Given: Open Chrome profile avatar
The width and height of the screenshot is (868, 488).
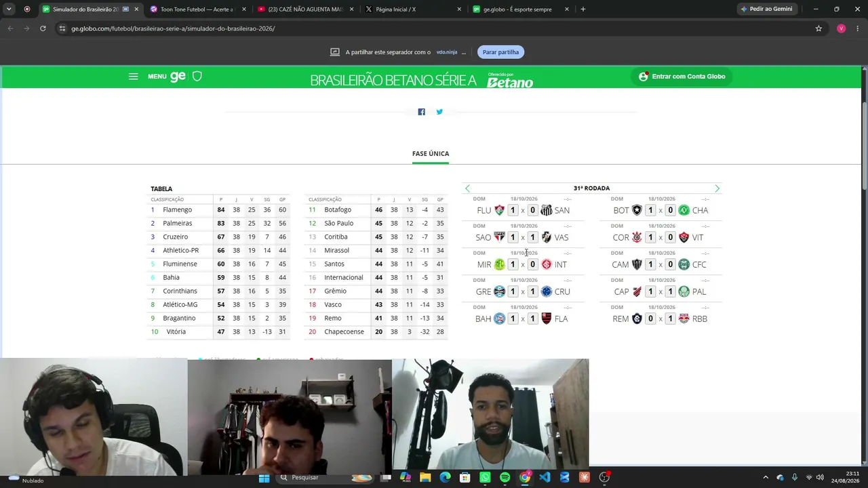Looking at the screenshot, I should [841, 28].
